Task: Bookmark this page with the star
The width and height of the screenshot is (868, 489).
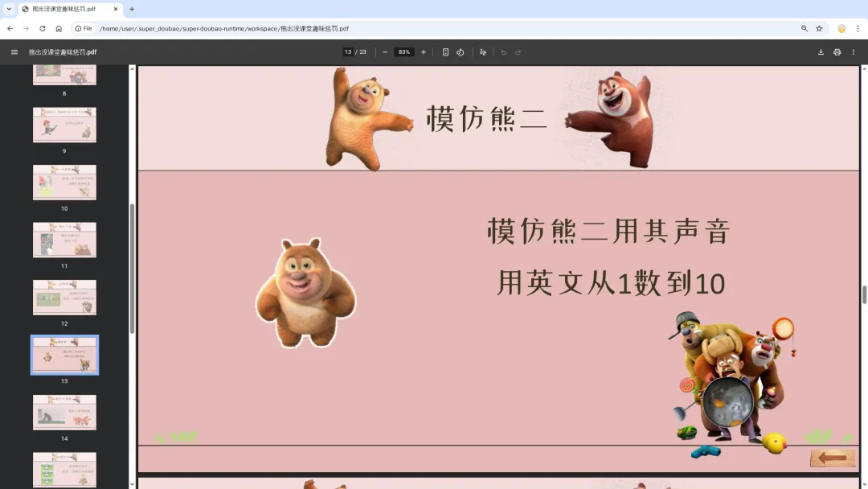Action: [819, 28]
